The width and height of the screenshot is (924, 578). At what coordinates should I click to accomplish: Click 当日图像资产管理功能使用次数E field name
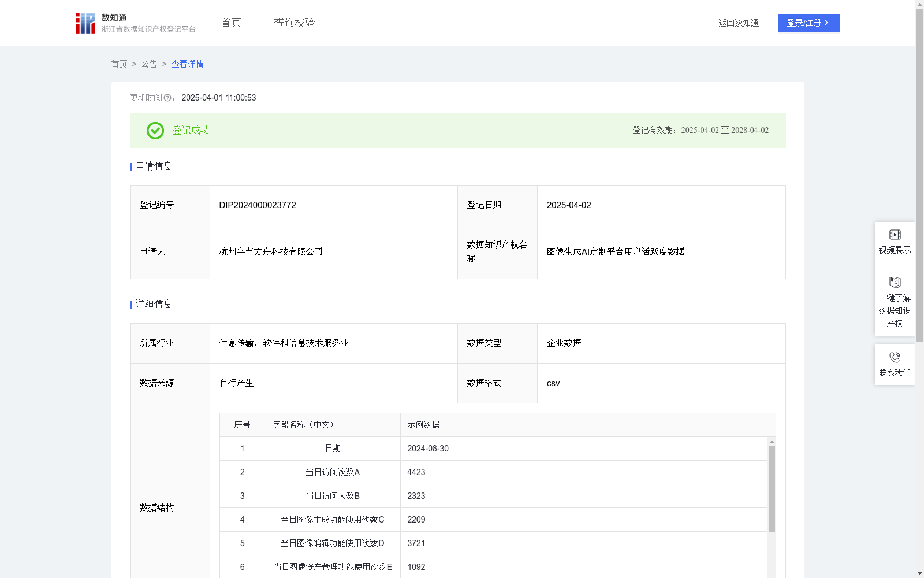coord(333,567)
